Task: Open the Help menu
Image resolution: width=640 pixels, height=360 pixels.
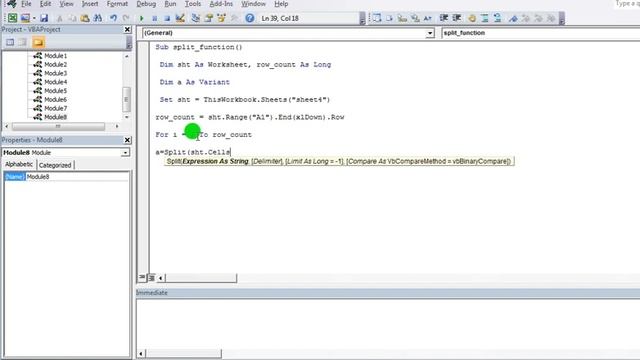Action: (x=281, y=4)
